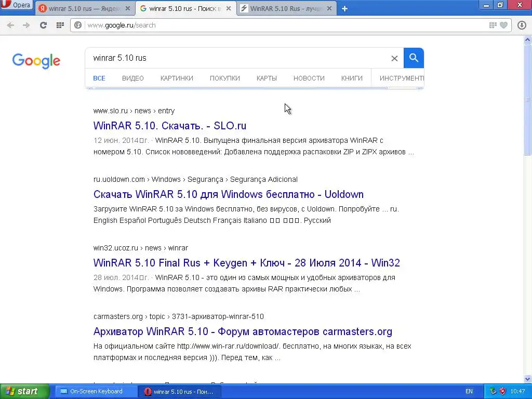Select the КАРТИНКИ search filter
This screenshot has width=532, height=399.
click(177, 78)
